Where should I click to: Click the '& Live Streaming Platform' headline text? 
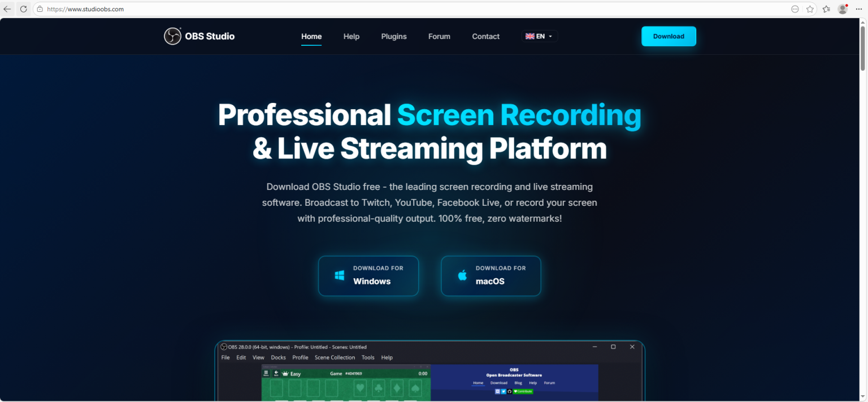click(x=429, y=148)
